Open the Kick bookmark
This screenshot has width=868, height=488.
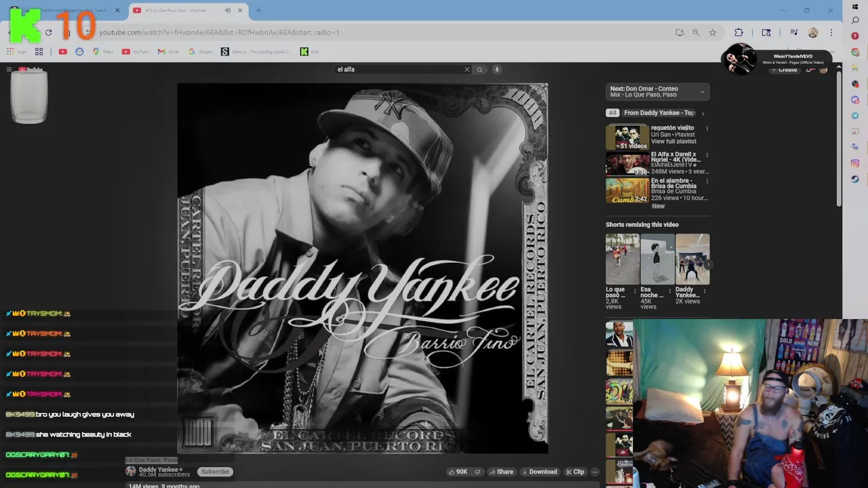point(309,52)
